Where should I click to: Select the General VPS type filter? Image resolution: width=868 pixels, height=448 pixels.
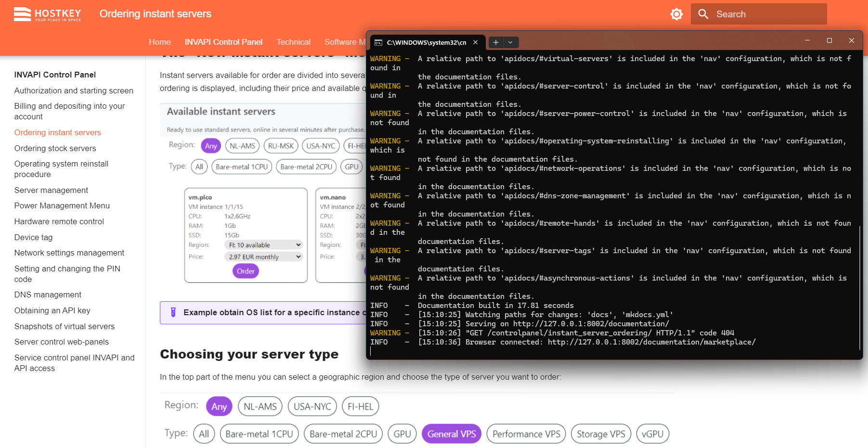[x=451, y=434]
